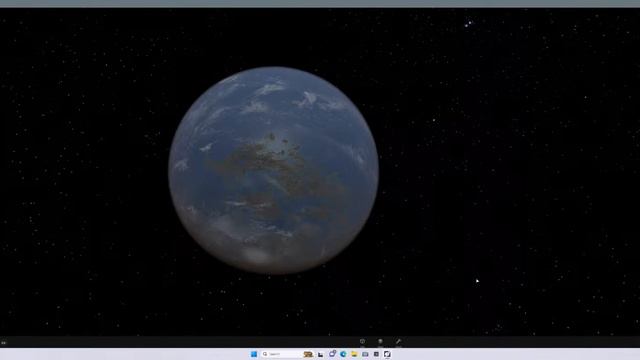The height and width of the screenshot is (360, 640).
Task: Click the pause control at bottom-left corner
Action: 4,342
